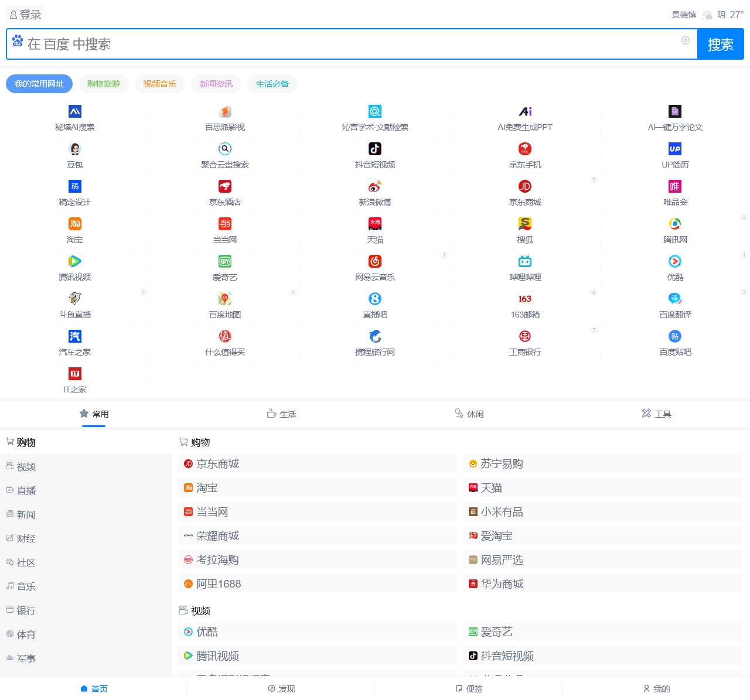Open 发现 in the bottom navigation bar

(281, 689)
